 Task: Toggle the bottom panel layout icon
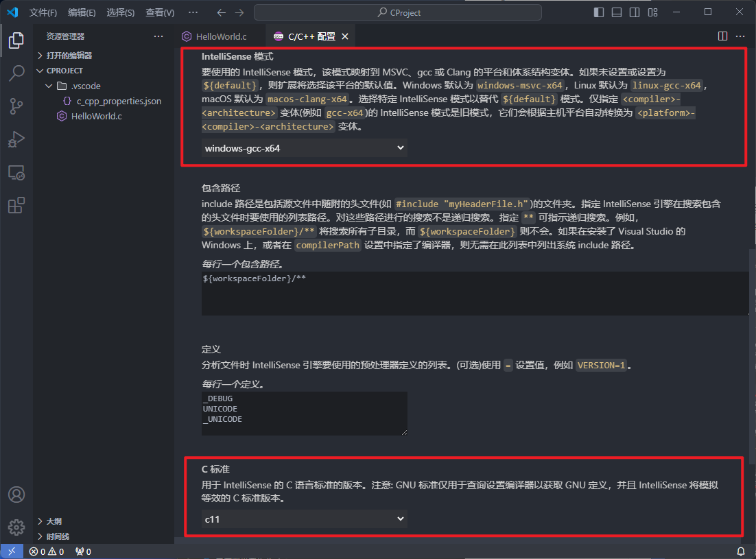click(x=617, y=12)
